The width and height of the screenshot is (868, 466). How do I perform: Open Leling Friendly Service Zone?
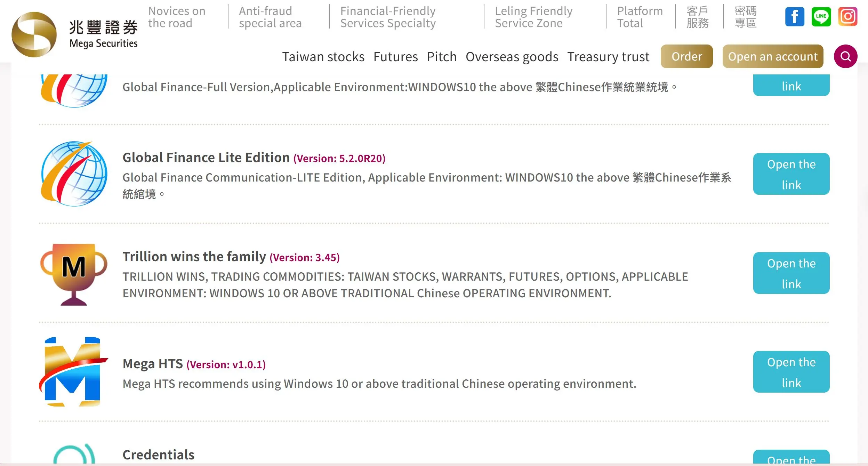[533, 17]
